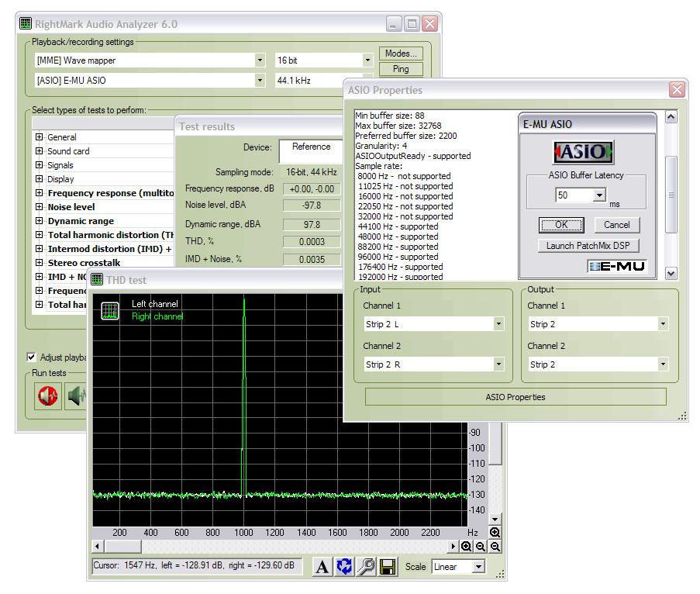Click the Modes... button
The image size is (700, 594).
[x=401, y=54]
